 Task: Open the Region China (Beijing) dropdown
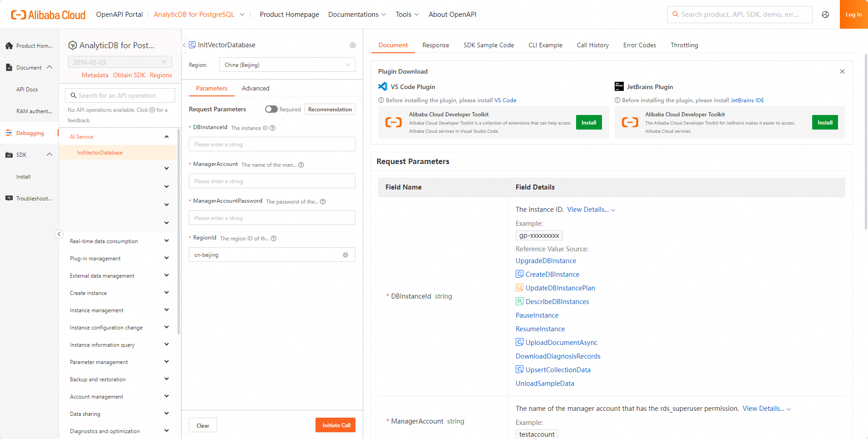(287, 65)
